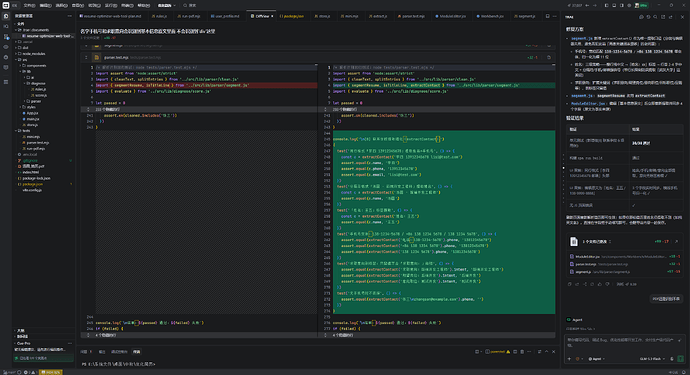This screenshot has height=375, width=690.
Task: Thumbs up the AI response
Action: [x=600, y=284]
